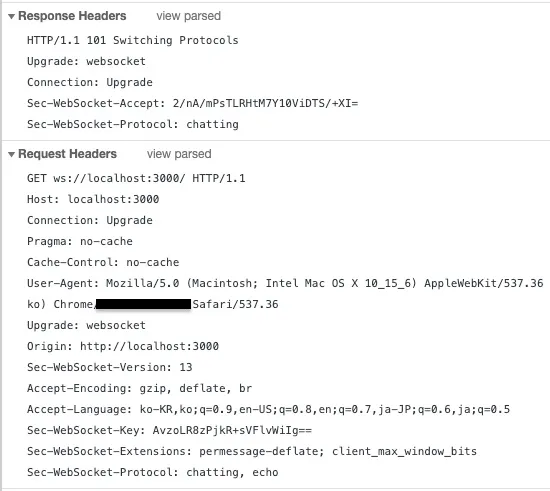This screenshot has width=550, height=491.
Task: Click the User-Agent Mozilla/5.0 header line
Action: point(285,283)
